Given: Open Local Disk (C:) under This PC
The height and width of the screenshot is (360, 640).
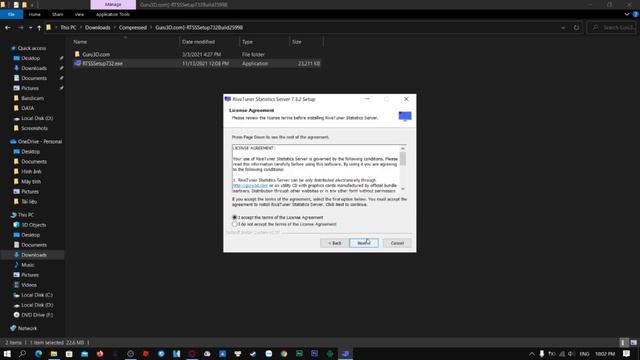Looking at the screenshot, I should 37,295.
